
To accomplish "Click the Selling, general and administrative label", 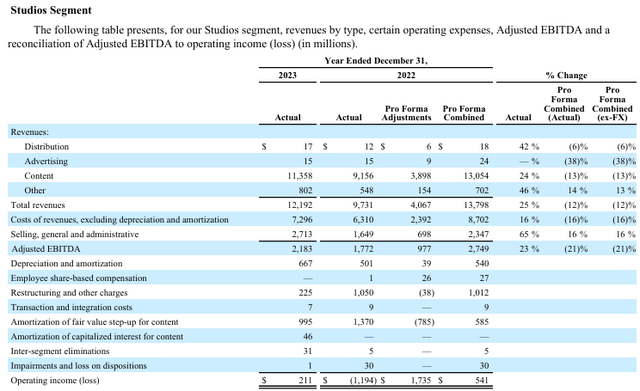I will click(75, 234).
